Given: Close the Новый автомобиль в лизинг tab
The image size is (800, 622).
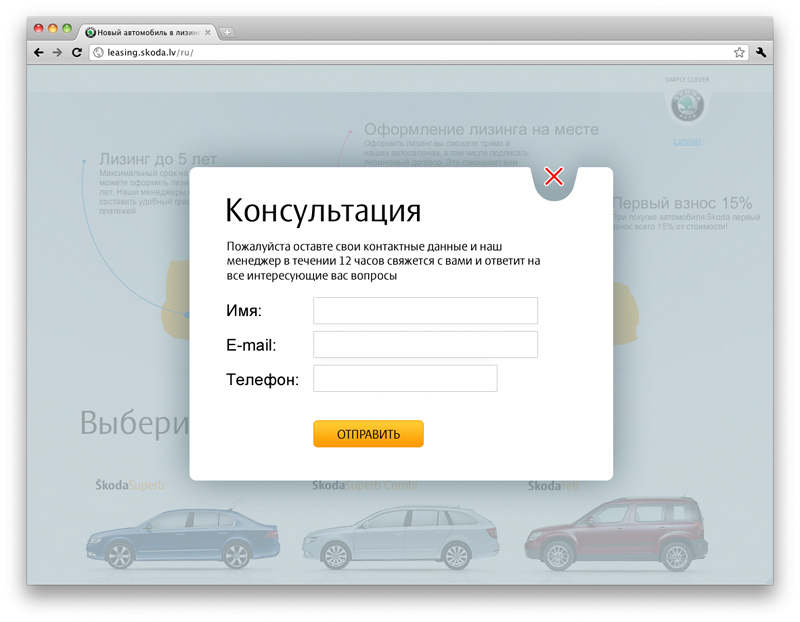Looking at the screenshot, I should pos(208,33).
